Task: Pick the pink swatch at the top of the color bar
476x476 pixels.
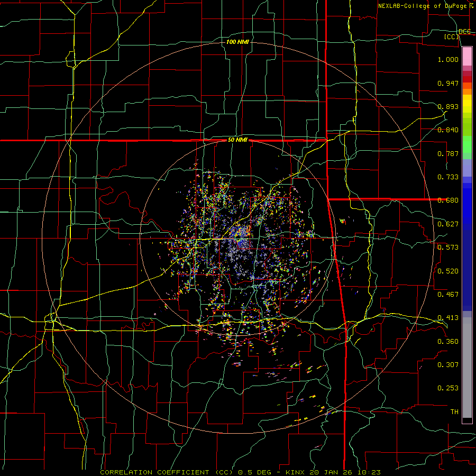Action: click(467, 57)
